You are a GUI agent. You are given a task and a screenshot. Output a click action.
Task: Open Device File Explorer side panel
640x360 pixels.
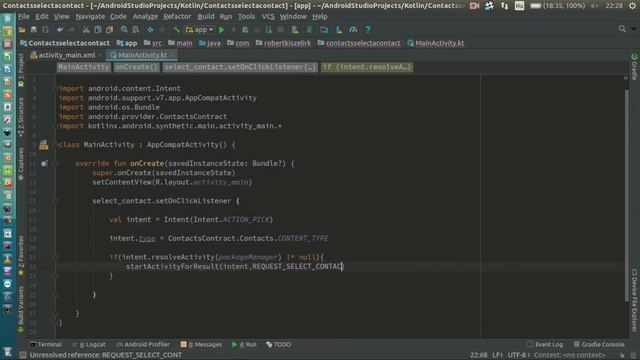(x=634, y=300)
